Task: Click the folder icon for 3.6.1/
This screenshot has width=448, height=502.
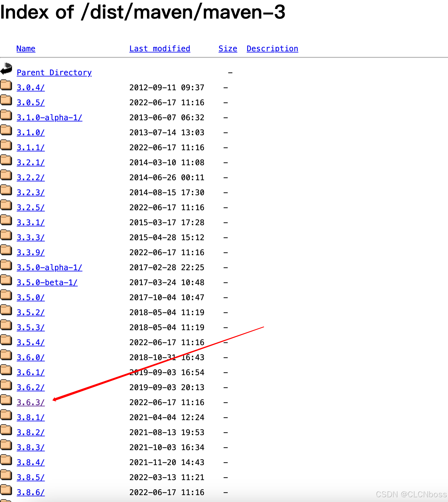Action: 6,370
